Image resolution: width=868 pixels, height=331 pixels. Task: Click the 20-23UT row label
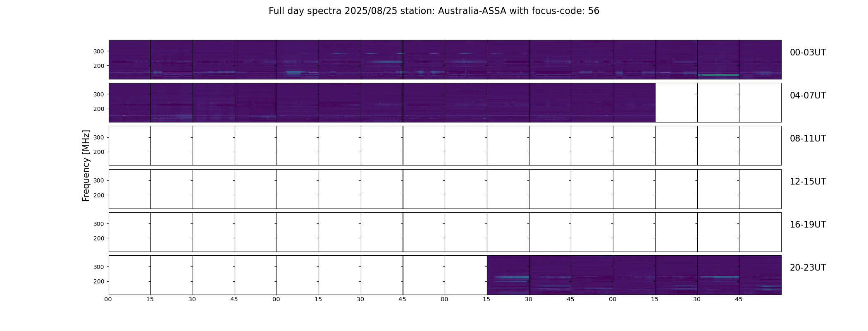pos(808,268)
